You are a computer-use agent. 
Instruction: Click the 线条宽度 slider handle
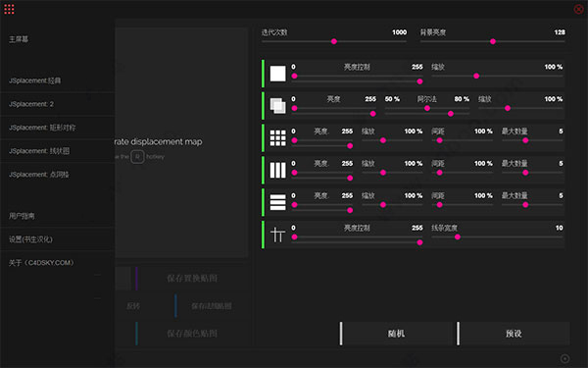point(458,237)
